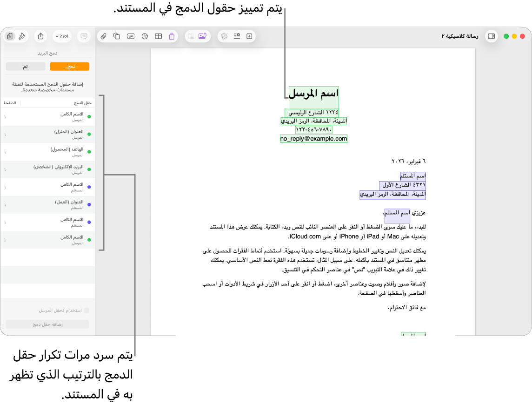The image size is (532, 405).
Task: Select البريد الإلكتروني (الشخصي) row
Action: pos(47,169)
